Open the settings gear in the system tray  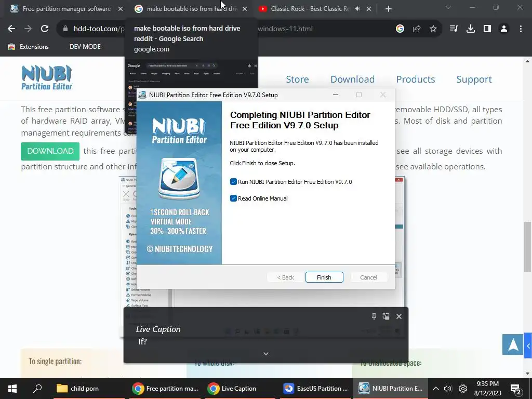pos(463,389)
